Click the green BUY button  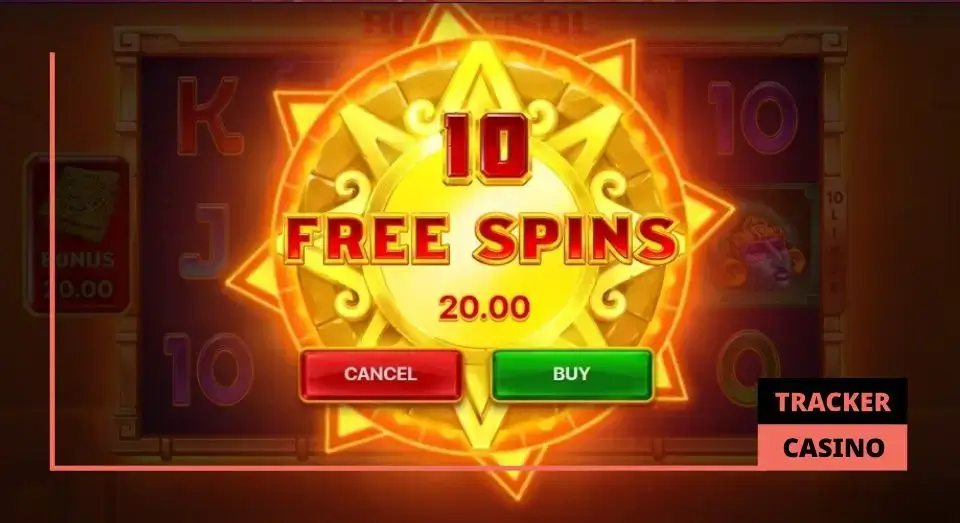[x=571, y=374]
